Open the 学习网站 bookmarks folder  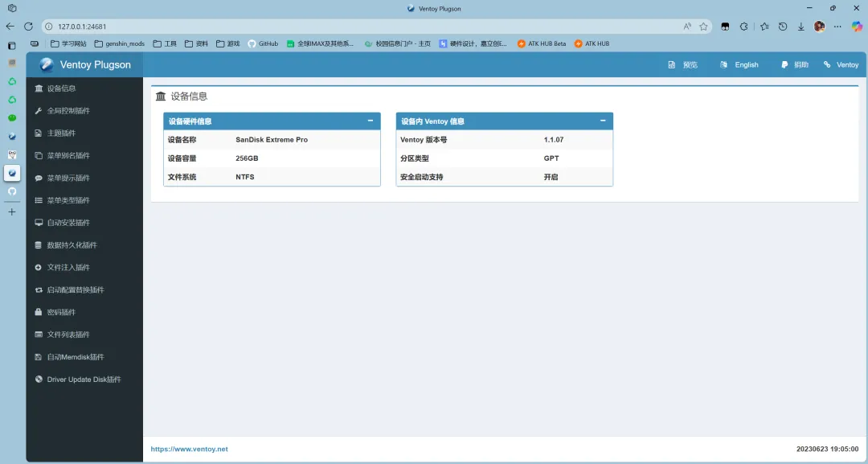point(68,43)
